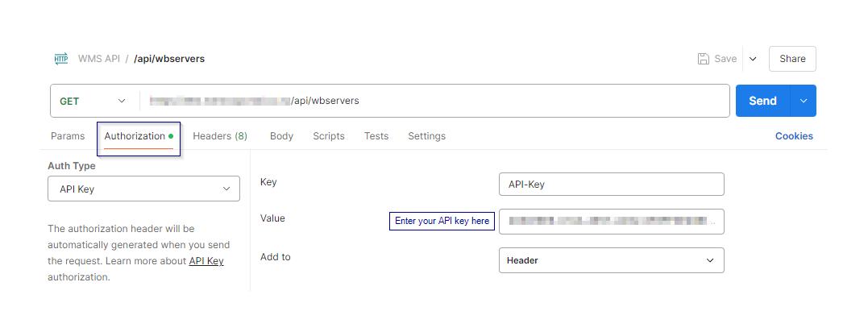Click the Auth Type label
Screen dimensions: 868x332
click(x=72, y=166)
